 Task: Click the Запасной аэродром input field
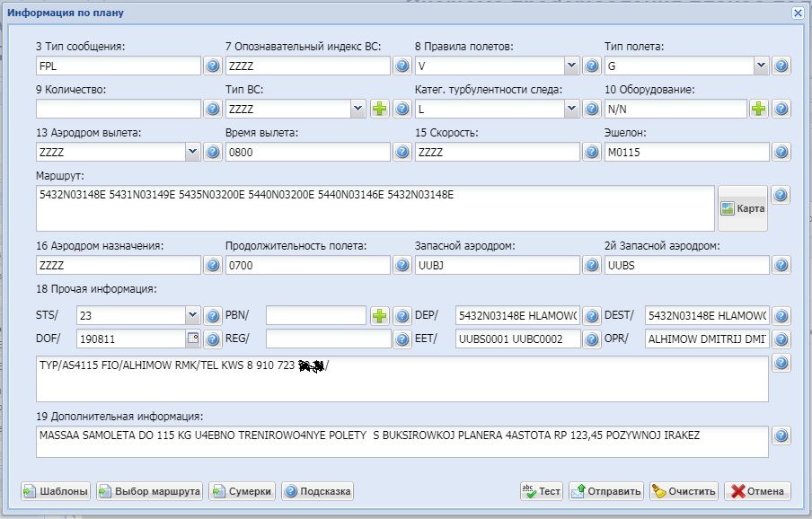(497, 265)
